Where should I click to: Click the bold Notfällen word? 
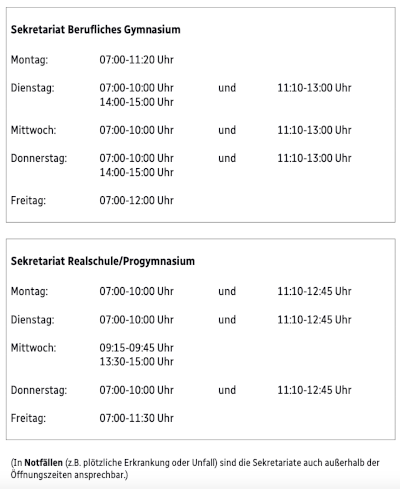click(x=44, y=463)
